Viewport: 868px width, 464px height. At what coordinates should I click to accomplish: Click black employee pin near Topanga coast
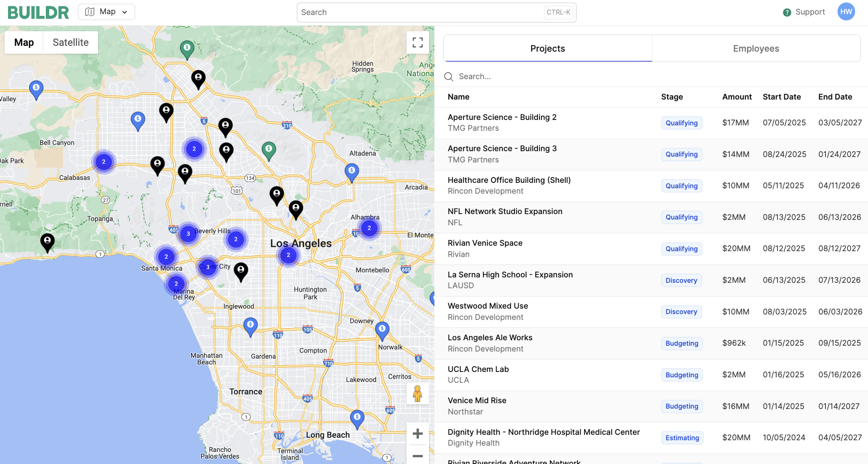48,242
